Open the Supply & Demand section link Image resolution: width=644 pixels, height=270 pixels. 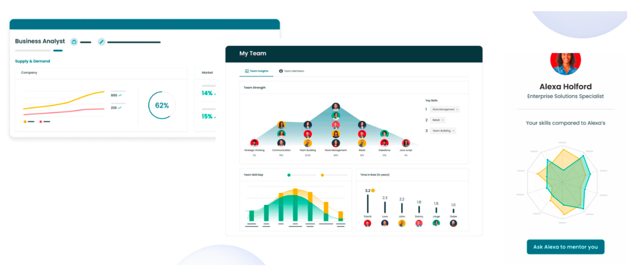(x=33, y=61)
